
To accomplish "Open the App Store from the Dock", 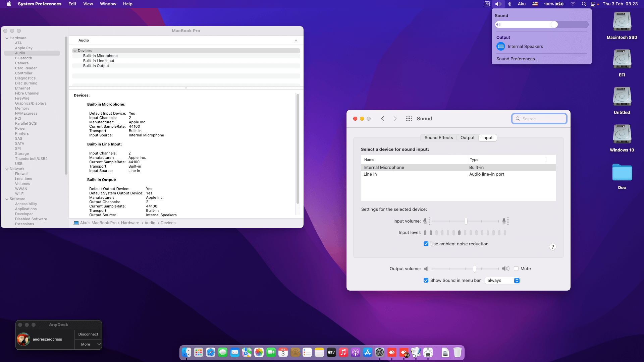I will coord(367,352).
